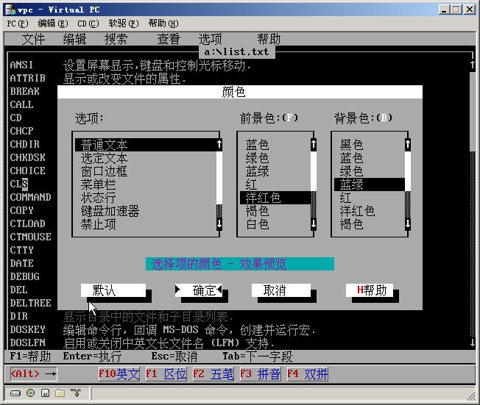Open the Virtual PC 帮助(H) menu
This screenshot has height=405, width=480.
coord(163,24)
